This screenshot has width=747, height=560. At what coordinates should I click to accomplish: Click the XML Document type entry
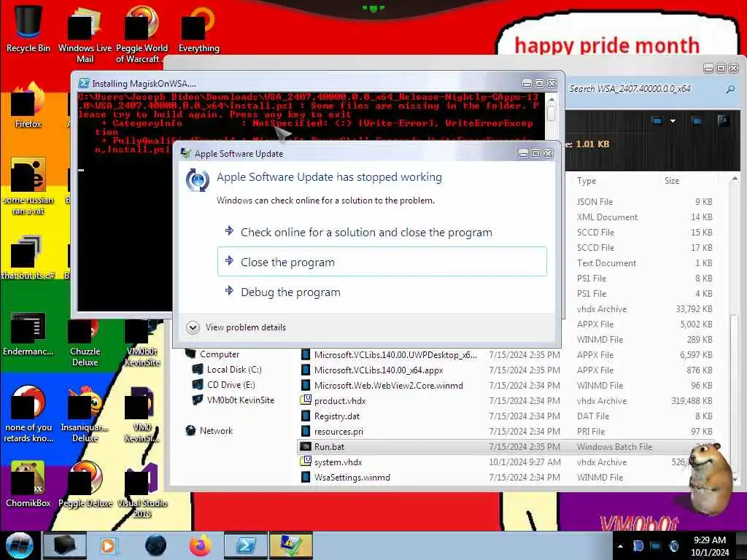607,217
